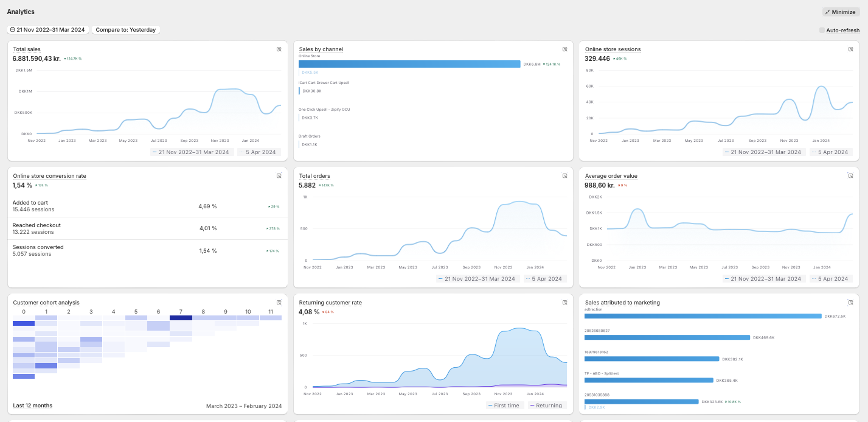This screenshot has width=868, height=422.
Task: Open the Compare to: Yesterday dropdown
Action: click(126, 30)
